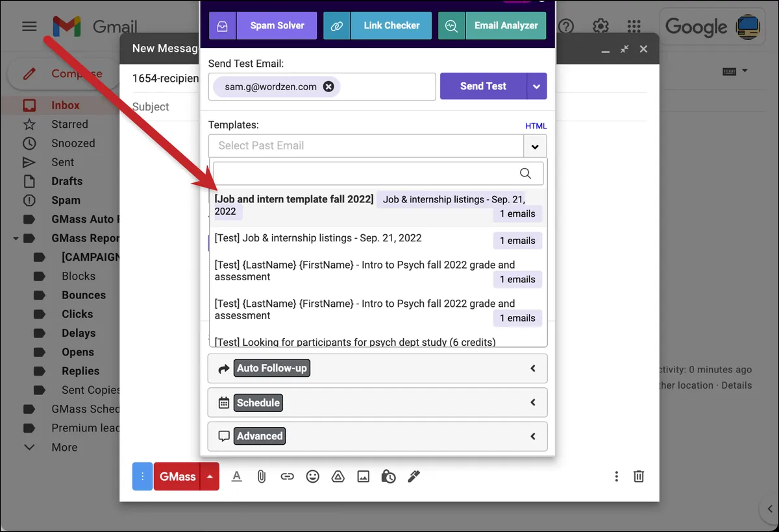Expand Advanced section
Image resolution: width=779 pixels, height=532 pixels.
(378, 436)
